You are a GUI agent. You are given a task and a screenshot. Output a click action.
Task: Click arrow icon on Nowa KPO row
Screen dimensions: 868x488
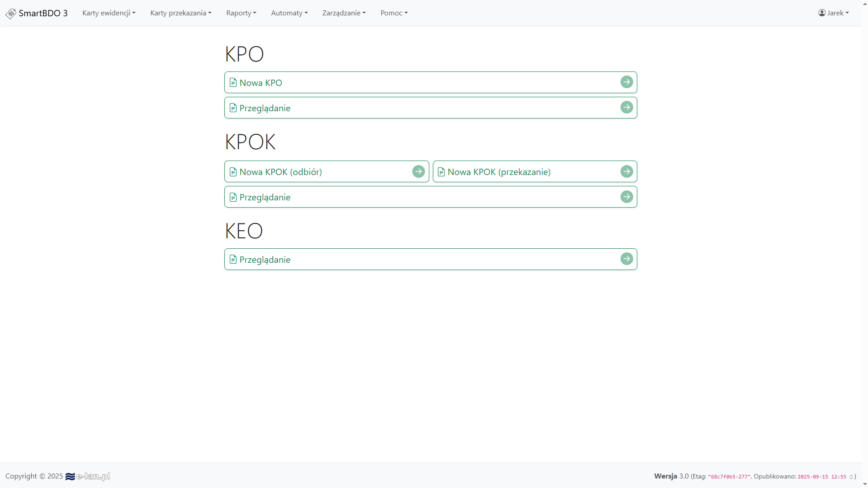click(x=626, y=82)
